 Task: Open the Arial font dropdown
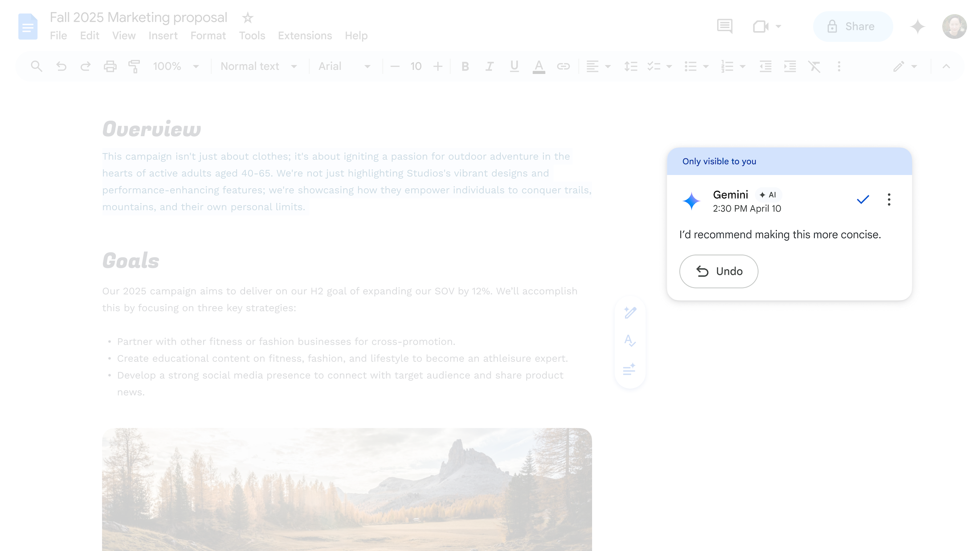click(x=344, y=67)
